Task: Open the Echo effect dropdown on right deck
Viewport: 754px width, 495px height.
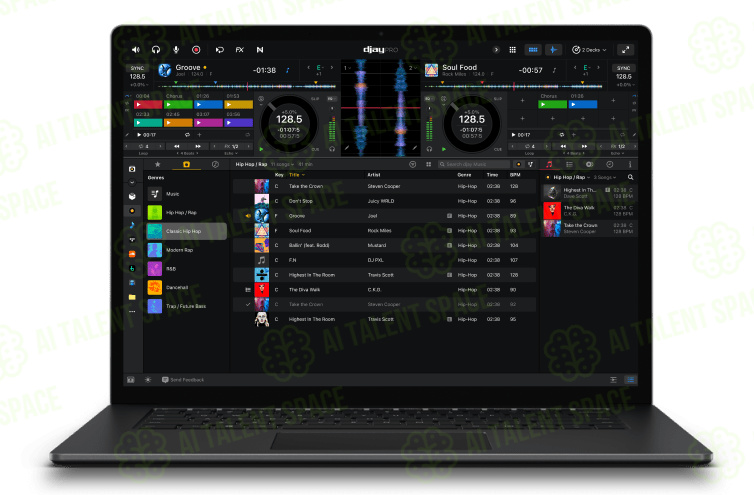Action: click(x=617, y=153)
